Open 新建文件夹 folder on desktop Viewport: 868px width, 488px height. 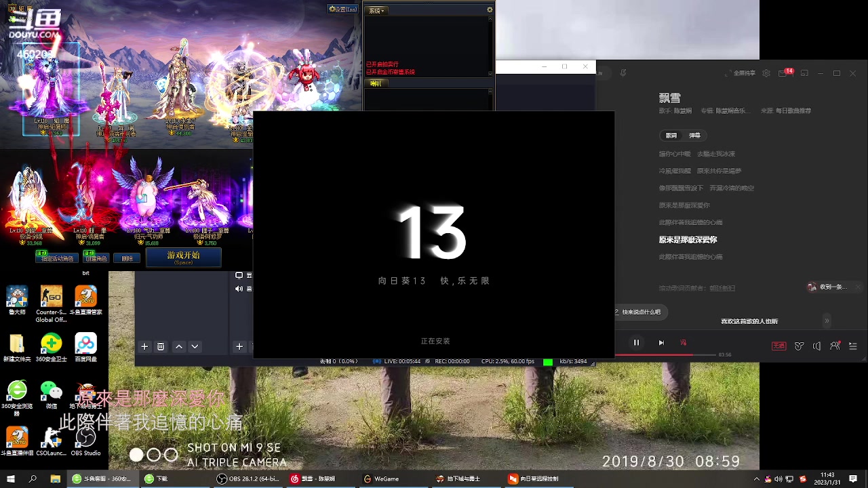coord(17,348)
